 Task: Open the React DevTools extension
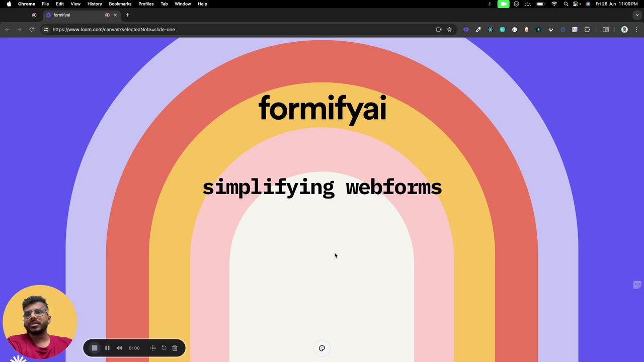coord(490,30)
